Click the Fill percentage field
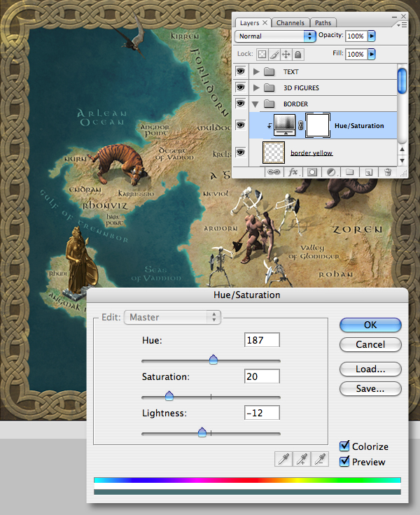The height and width of the screenshot is (515, 420). [356, 54]
